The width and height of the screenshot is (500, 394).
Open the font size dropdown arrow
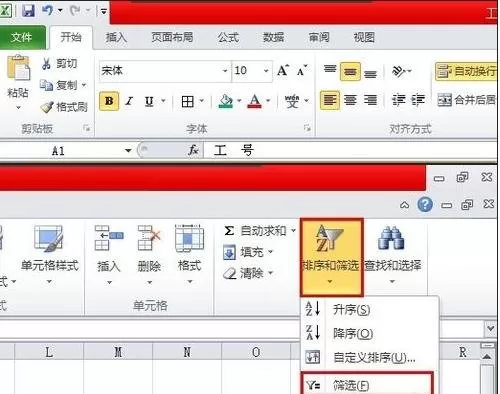pyautogui.click(x=266, y=71)
